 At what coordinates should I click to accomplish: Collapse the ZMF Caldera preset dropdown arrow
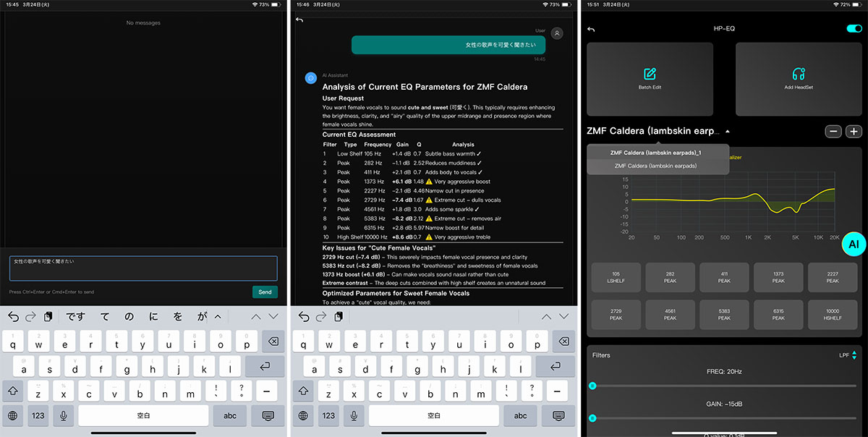[727, 132]
